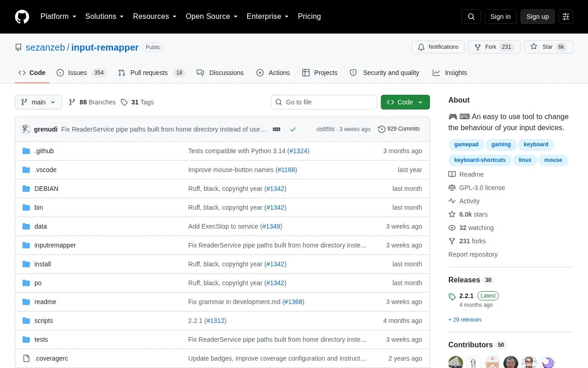Click the grenudi author avatar
Screen dimensions: 588x368
pyautogui.click(x=26, y=129)
